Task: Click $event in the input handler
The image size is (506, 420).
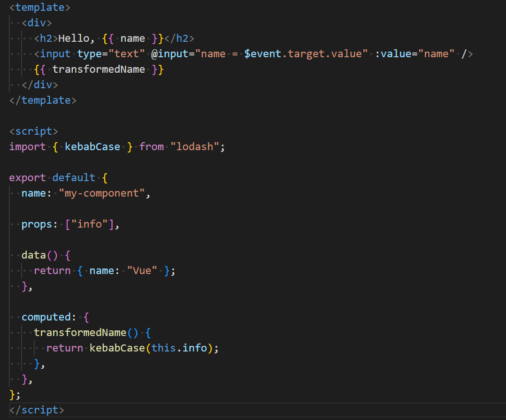Action: tap(263, 54)
